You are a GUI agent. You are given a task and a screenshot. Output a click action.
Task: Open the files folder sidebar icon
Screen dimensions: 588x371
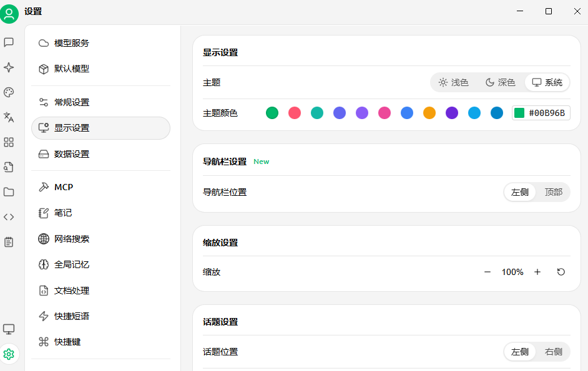point(9,192)
